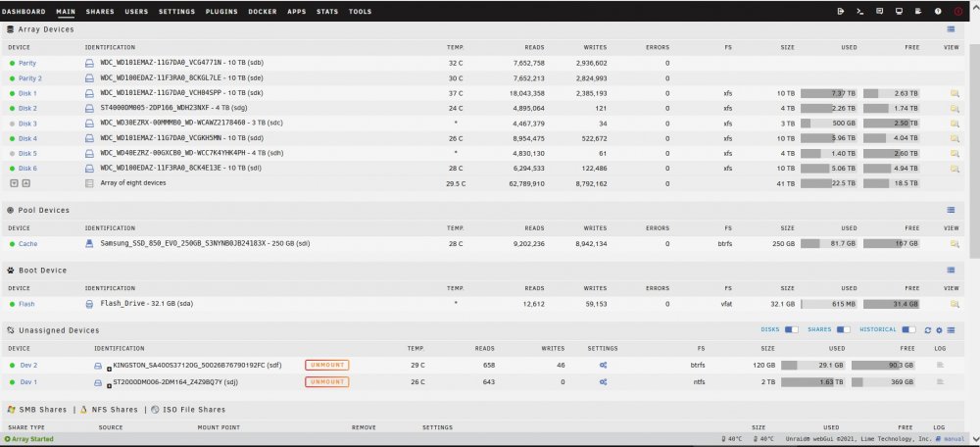Click Disk 1 used space bar 7.37 TB
980x447 pixels.
(829, 93)
